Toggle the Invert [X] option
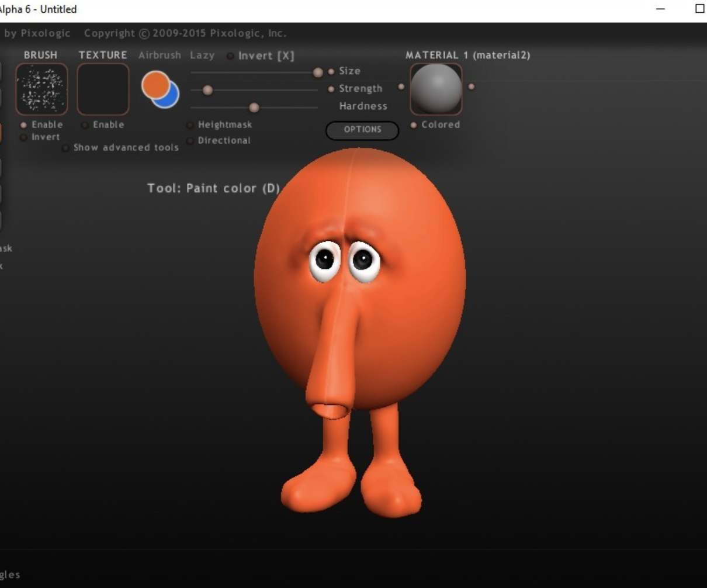 [230, 56]
